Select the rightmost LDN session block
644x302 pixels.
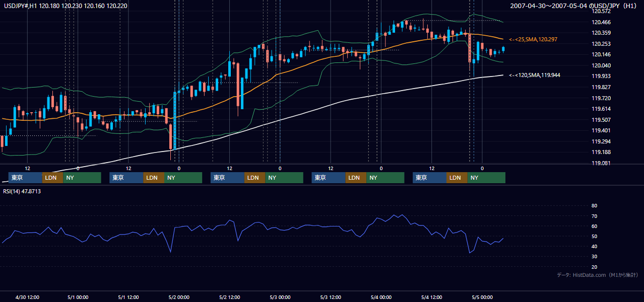coord(457,178)
